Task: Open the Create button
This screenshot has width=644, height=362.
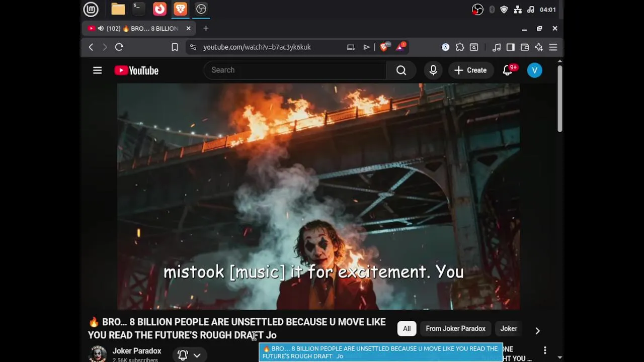Action: pos(470,70)
